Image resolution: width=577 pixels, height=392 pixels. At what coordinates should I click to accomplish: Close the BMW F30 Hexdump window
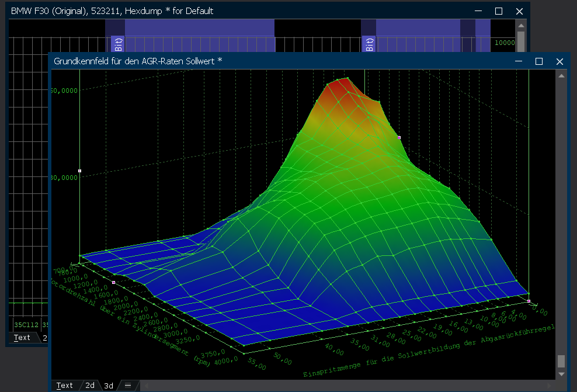tap(519, 11)
